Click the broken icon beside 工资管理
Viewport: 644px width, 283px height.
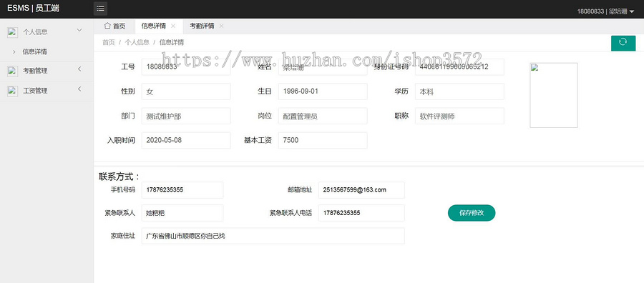[13, 91]
